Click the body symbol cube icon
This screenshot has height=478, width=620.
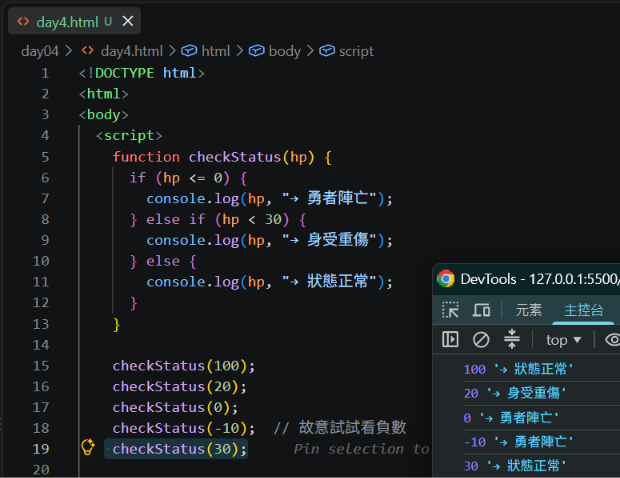pyautogui.click(x=257, y=51)
